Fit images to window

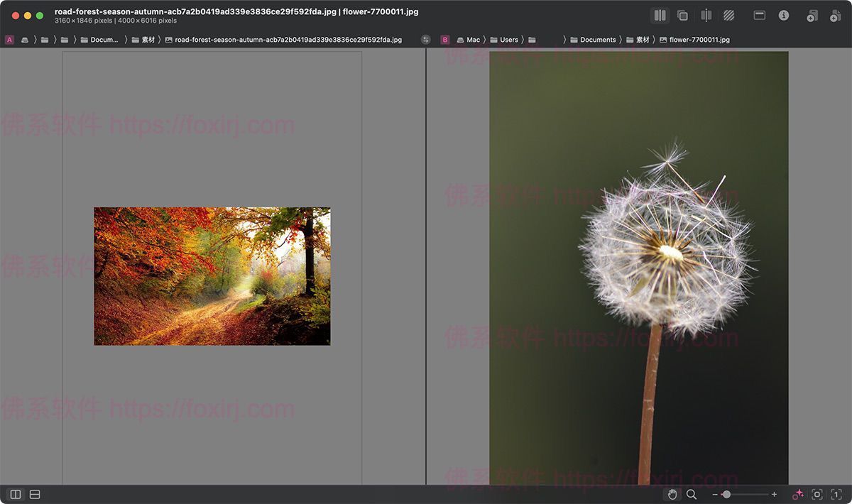pos(817,494)
